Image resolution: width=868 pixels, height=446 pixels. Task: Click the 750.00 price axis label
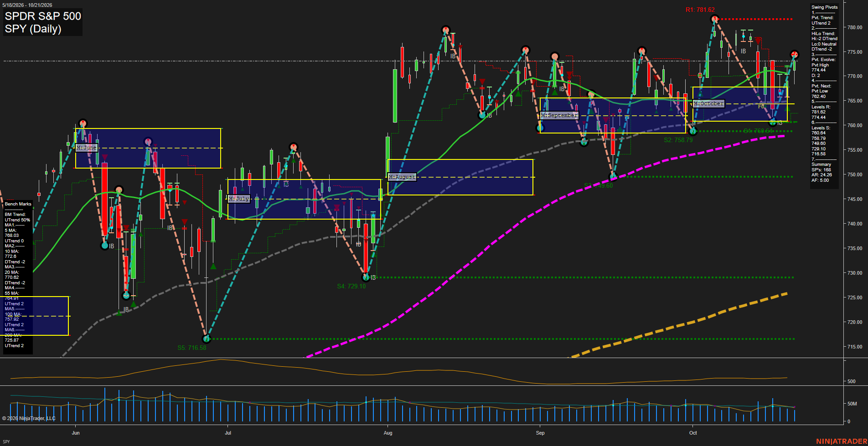[x=855, y=174]
